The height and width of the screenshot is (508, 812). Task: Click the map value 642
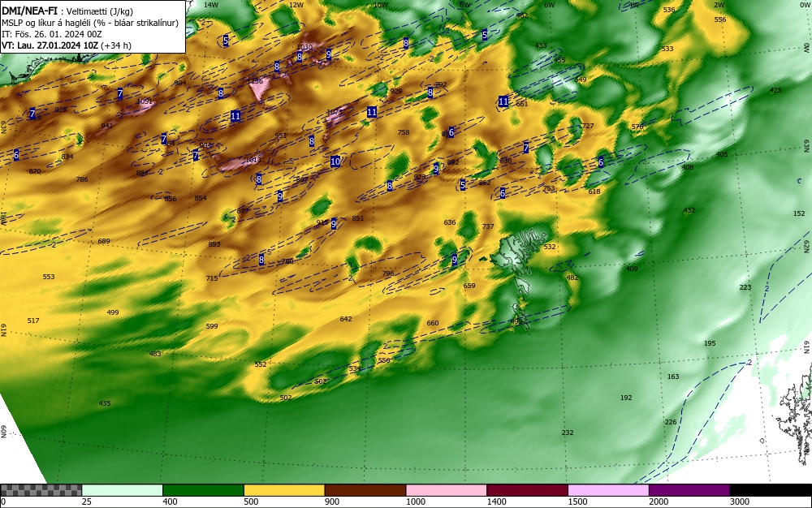[346, 319]
